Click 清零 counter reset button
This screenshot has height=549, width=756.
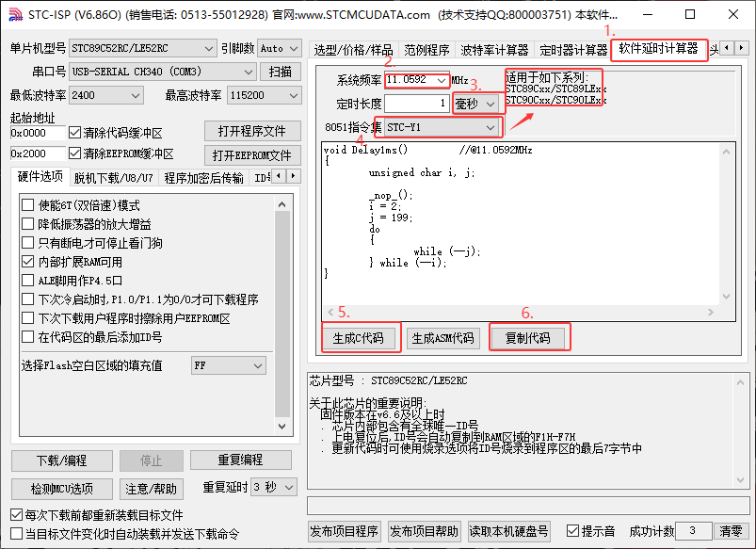click(731, 532)
